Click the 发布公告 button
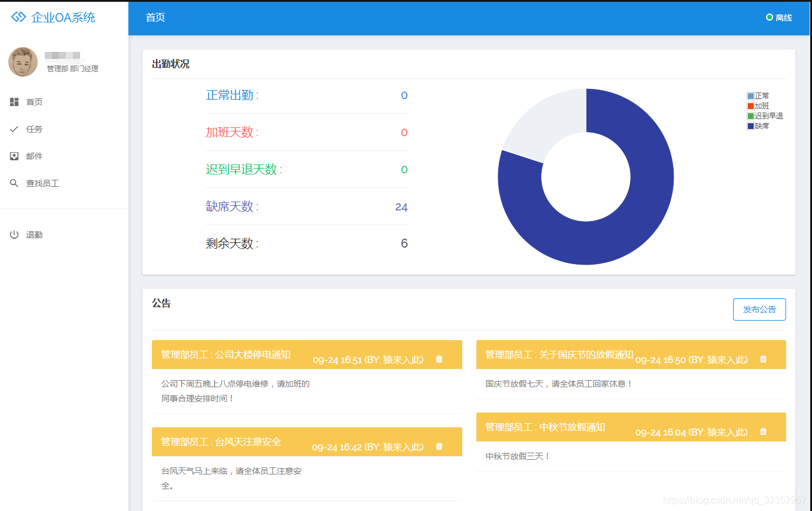The image size is (812, 511). [759, 309]
